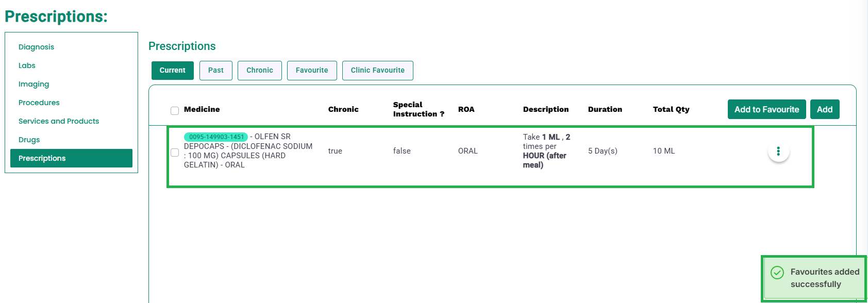This screenshot has height=303, width=868.
Task: Open the three-dot menu for OLFEN SR row
Action: (x=778, y=151)
